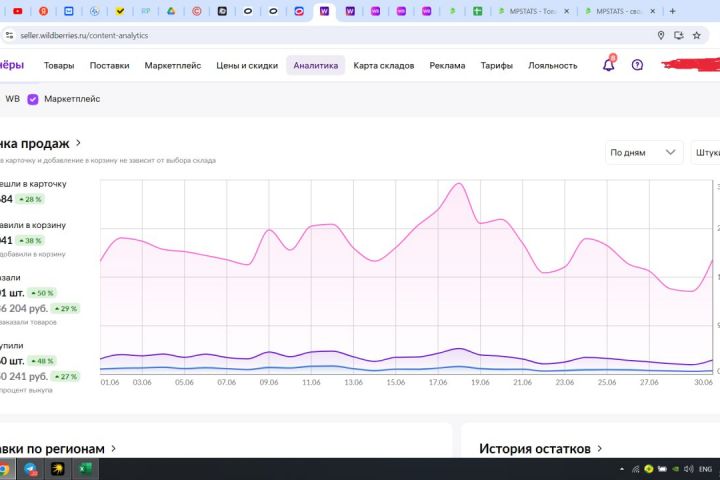
Task: Click the 17.06 date on chart axis
Action: tap(438, 382)
